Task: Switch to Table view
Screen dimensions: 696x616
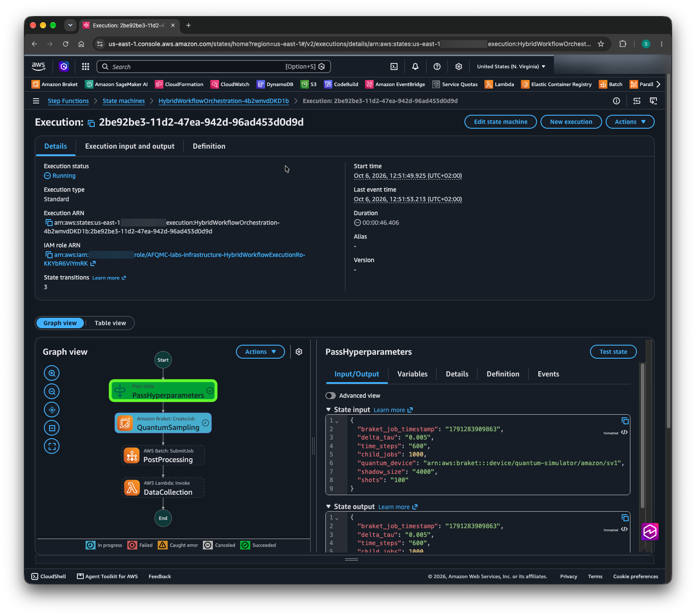Action: pos(110,323)
